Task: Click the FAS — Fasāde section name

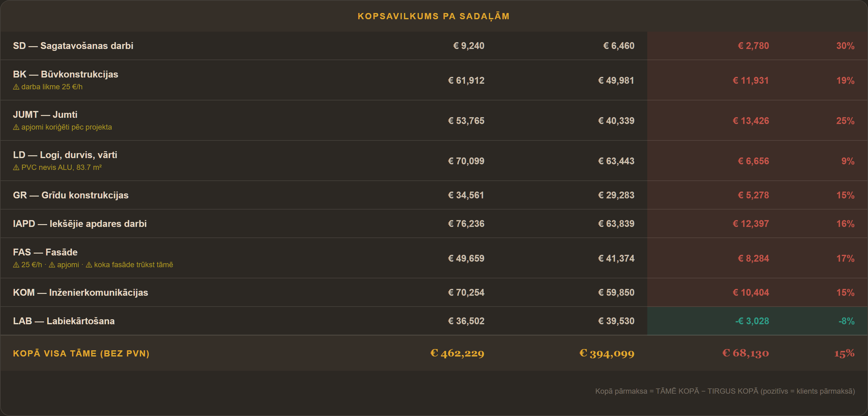Action: (45, 252)
